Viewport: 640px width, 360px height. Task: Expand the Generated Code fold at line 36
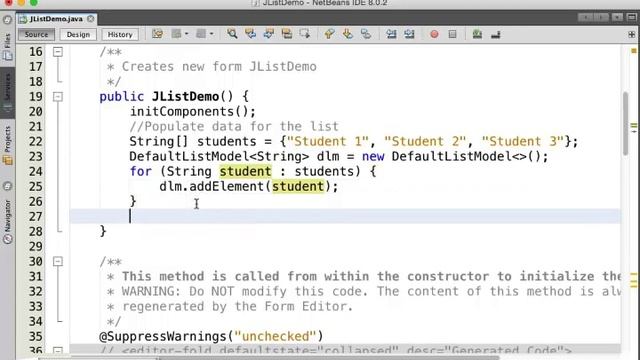(x=58, y=351)
